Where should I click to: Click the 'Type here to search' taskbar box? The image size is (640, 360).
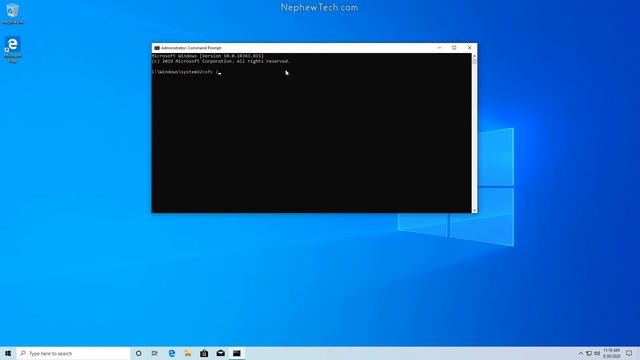73,353
